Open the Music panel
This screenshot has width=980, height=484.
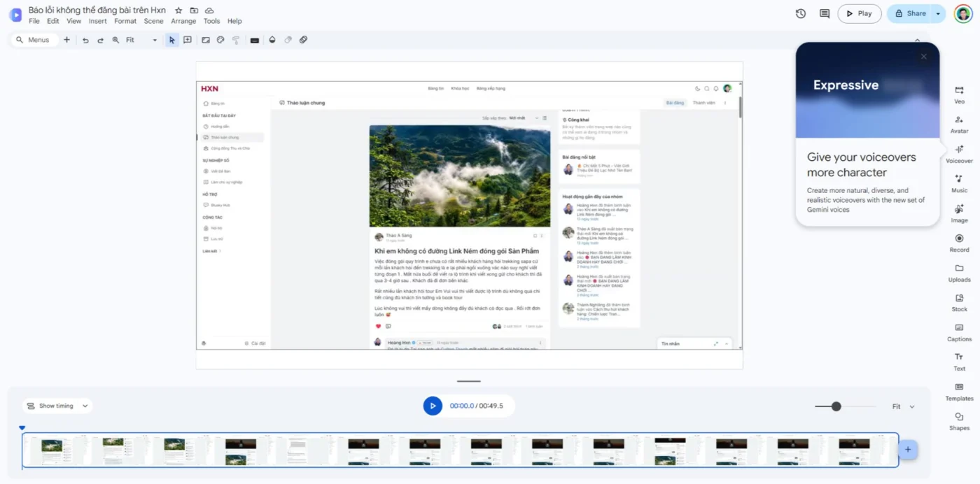coord(959,183)
